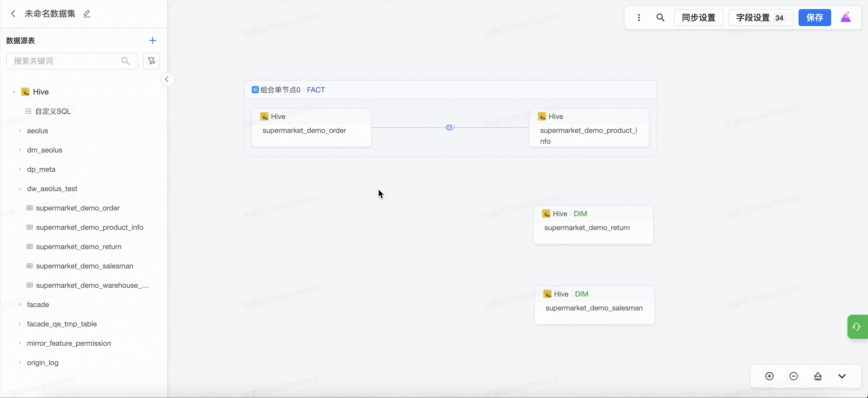This screenshot has width=868, height=398.
Task: Collapse the dw_aeolus_test database node
Action: click(20, 189)
